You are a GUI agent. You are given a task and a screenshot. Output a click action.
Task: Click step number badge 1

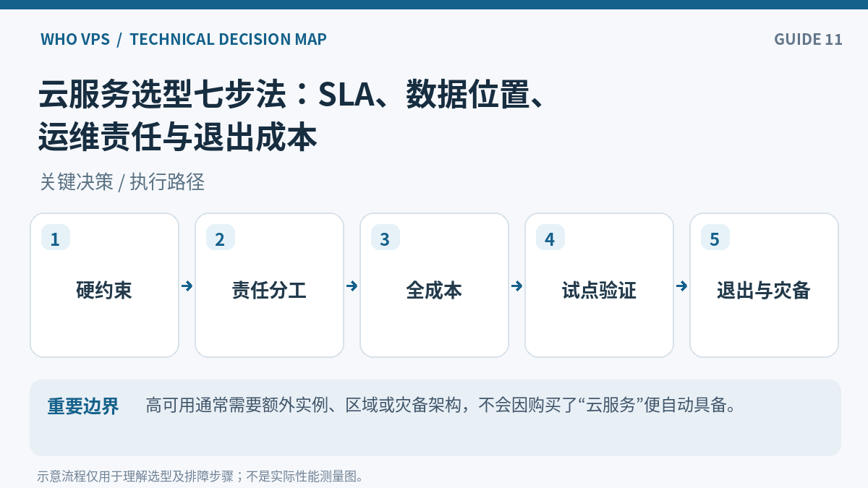pyautogui.click(x=56, y=238)
